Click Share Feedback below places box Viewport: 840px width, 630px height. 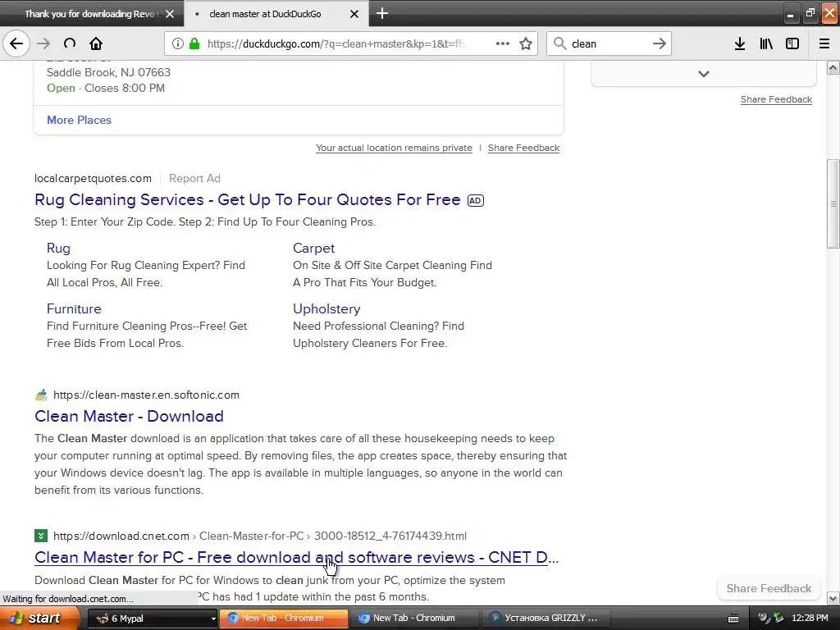coord(523,148)
